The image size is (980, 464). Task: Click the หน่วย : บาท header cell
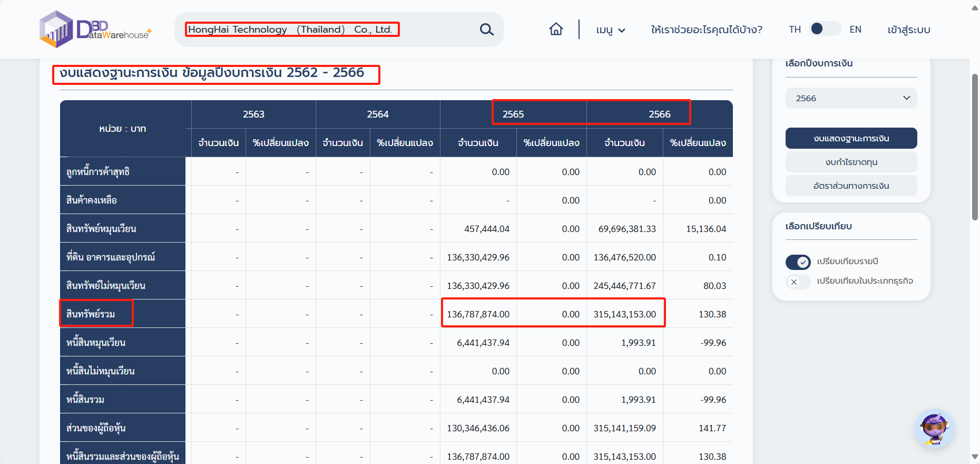coord(123,129)
